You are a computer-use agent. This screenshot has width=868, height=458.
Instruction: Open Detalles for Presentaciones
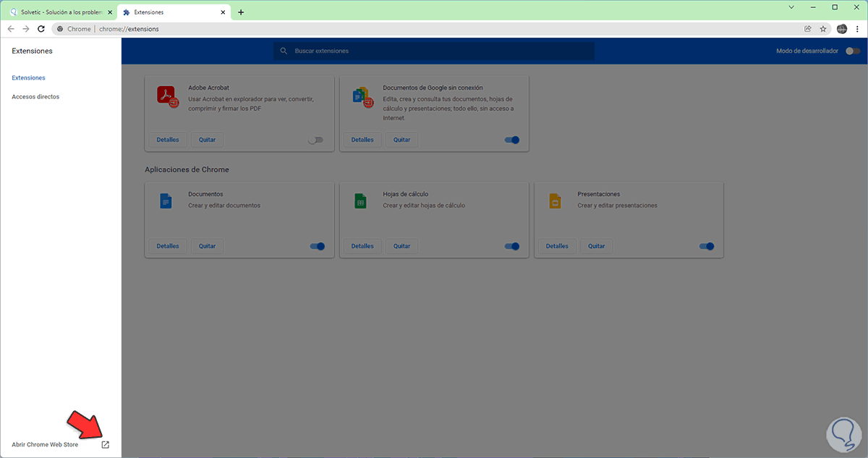(x=558, y=246)
